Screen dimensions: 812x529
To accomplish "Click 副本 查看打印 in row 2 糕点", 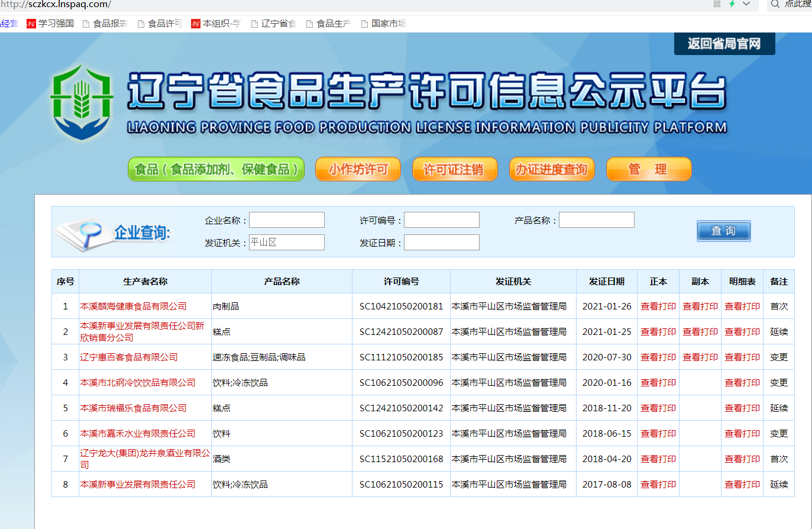I will pyautogui.click(x=700, y=332).
